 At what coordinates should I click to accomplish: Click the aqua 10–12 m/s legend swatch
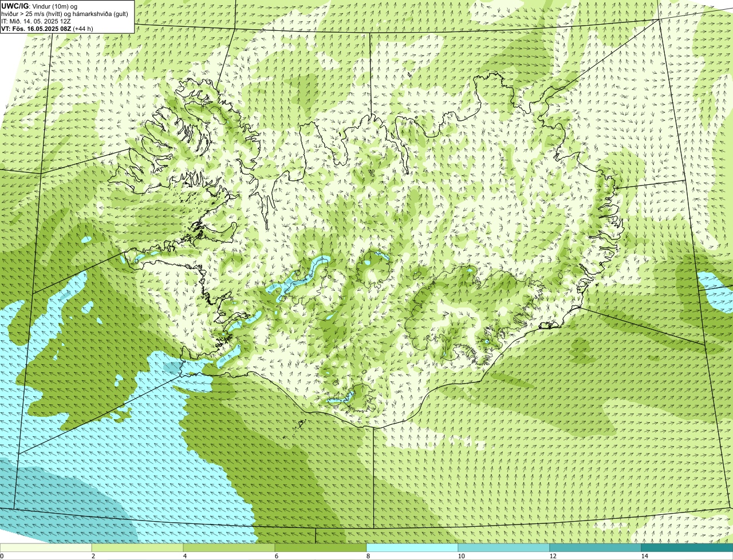pyautogui.click(x=504, y=548)
